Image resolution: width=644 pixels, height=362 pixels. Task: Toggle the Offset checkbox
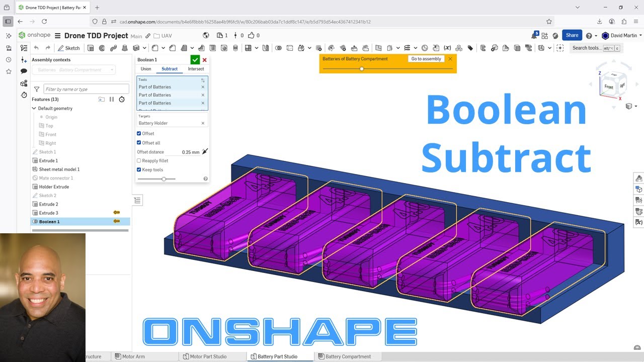pos(139,133)
